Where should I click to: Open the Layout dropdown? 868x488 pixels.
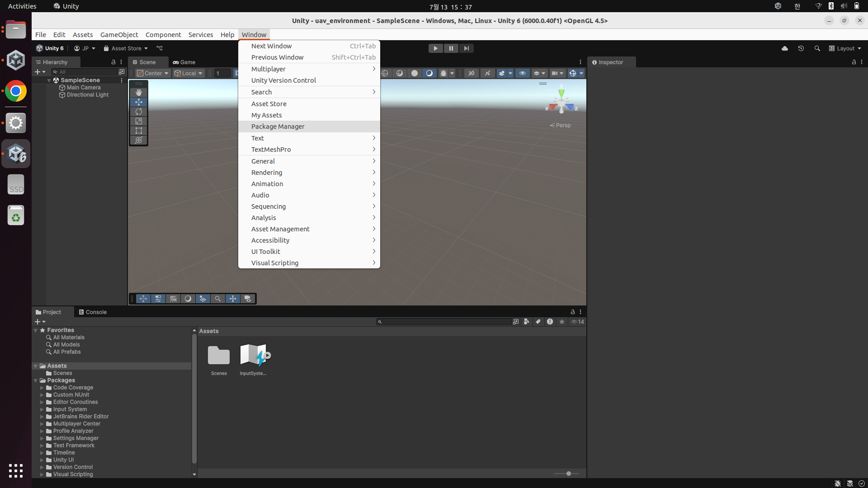(x=845, y=48)
